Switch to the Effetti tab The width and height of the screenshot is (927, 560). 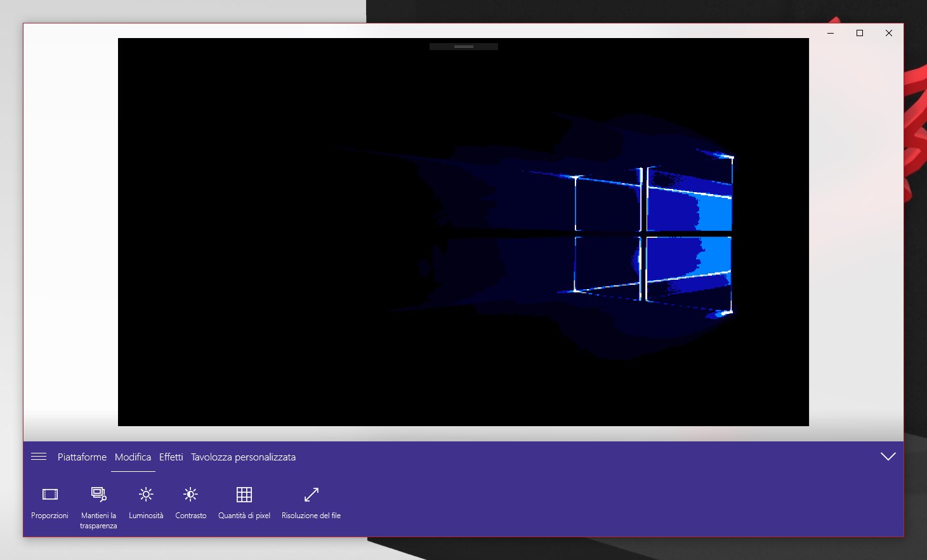[x=171, y=457]
